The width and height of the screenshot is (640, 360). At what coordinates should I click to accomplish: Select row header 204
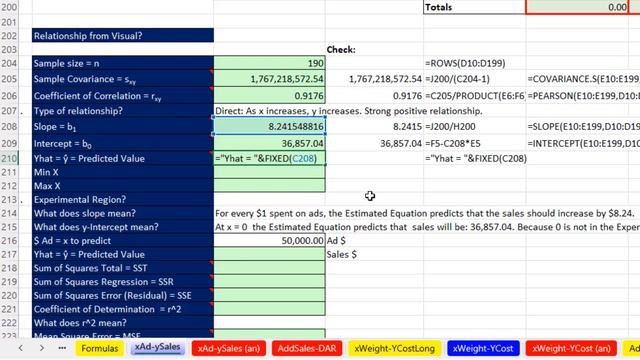tap(9, 63)
